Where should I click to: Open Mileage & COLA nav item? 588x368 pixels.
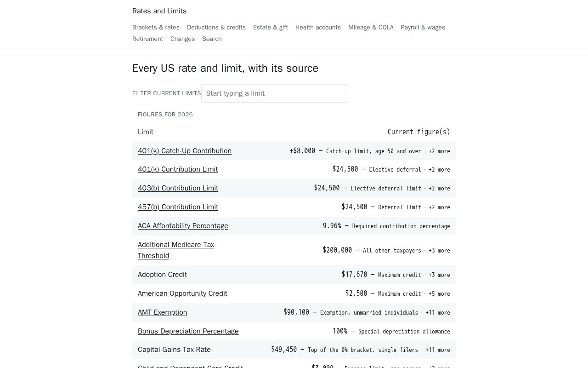tap(371, 28)
